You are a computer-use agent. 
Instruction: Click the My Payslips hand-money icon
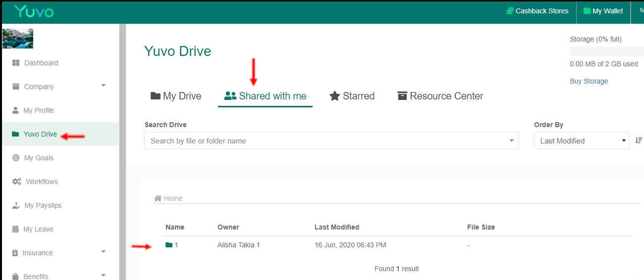point(16,205)
